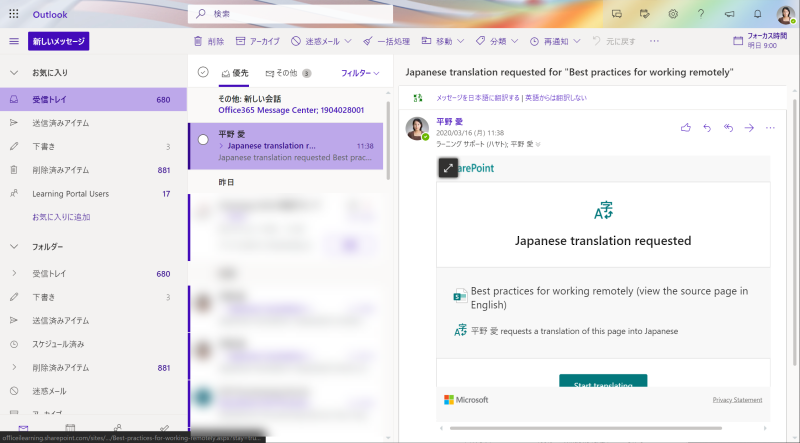This screenshot has width=800, height=443.
Task: Reply all to the message
Action: pos(728,128)
